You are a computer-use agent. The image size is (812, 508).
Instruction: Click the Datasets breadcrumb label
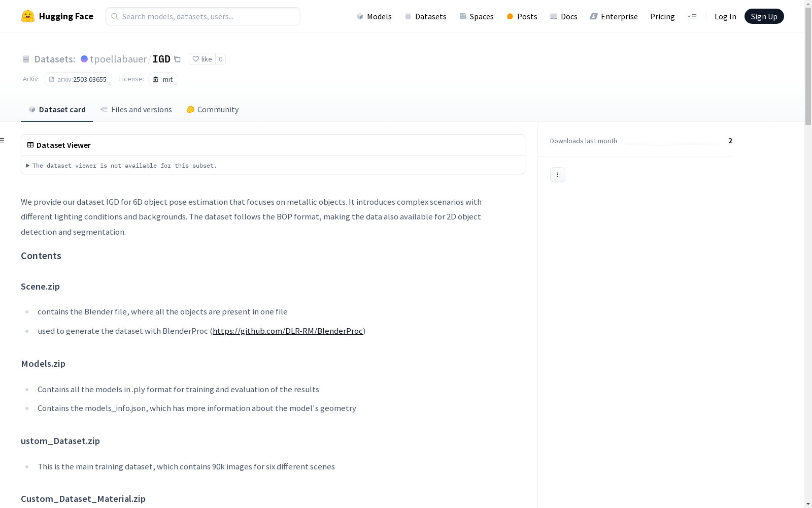pos(54,59)
